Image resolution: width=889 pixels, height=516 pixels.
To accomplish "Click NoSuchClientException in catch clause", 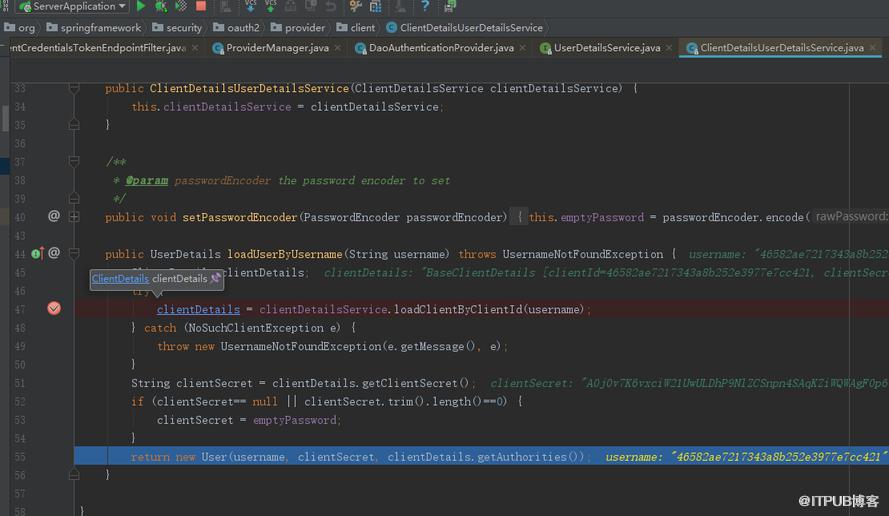I will 256,328.
